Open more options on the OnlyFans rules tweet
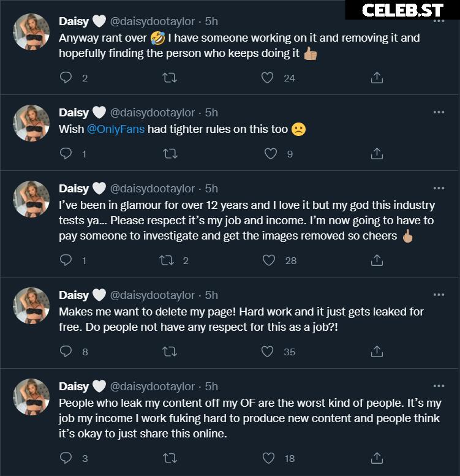Screen dimensions: 460x476 point(439,112)
